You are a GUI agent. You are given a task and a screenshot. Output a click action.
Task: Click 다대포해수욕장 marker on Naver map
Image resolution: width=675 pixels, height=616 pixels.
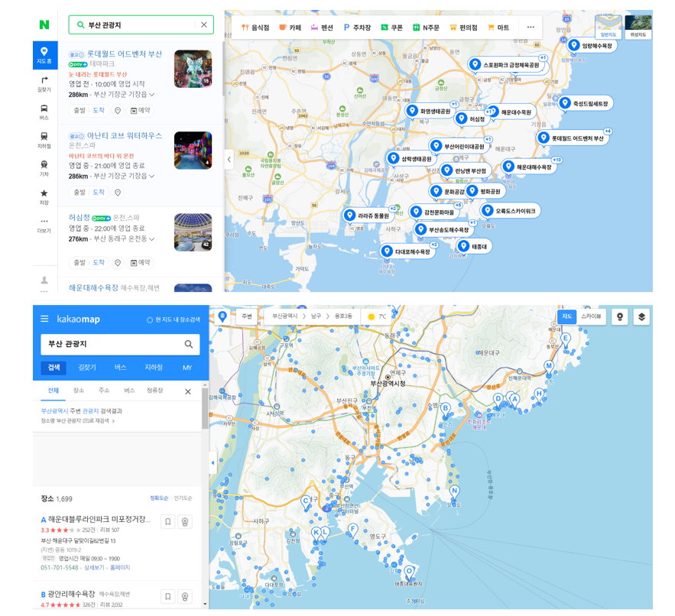(407, 251)
